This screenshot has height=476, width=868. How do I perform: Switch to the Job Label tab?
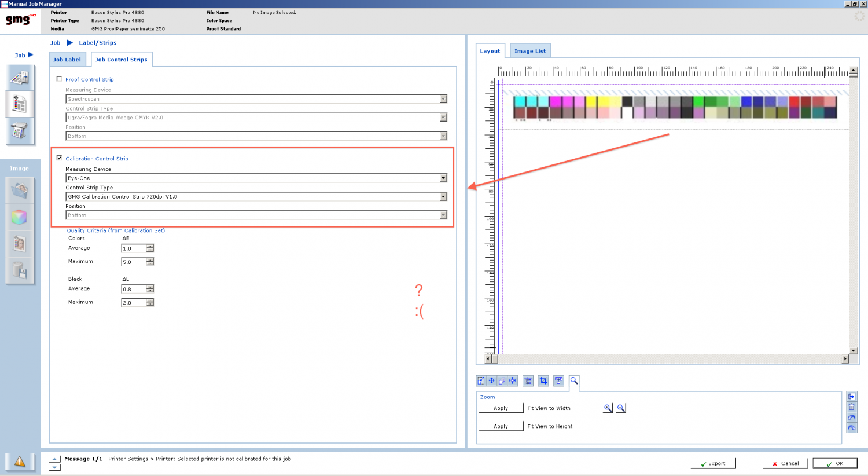coord(67,60)
